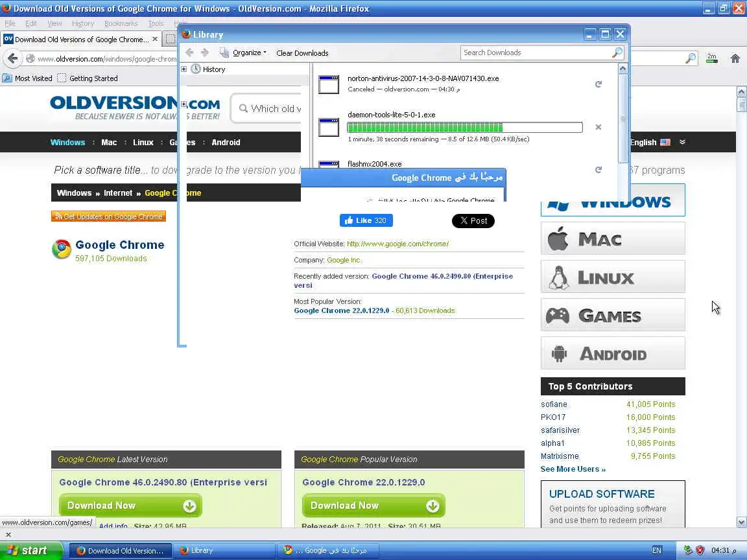Click the norton-antivirus file icon

point(329,84)
